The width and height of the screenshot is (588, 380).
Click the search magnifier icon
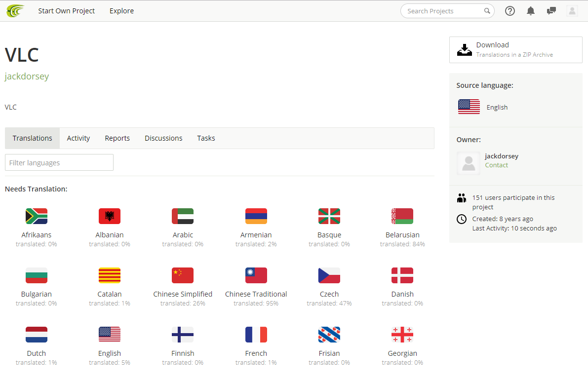point(487,11)
